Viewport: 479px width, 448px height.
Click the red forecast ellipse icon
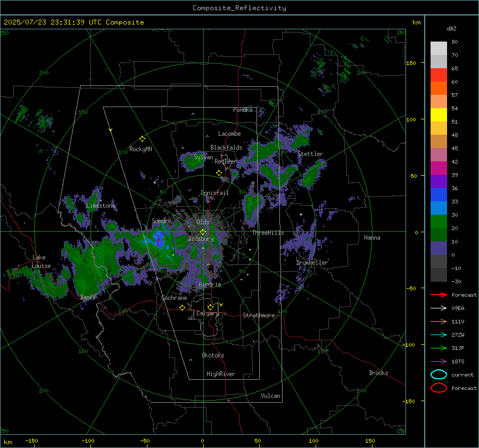tap(439, 388)
